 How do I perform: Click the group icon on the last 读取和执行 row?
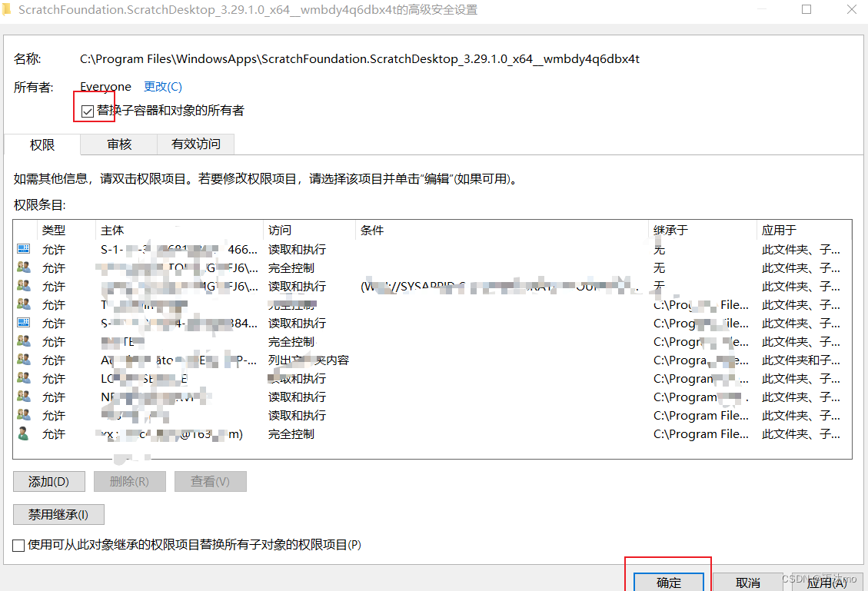point(23,415)
